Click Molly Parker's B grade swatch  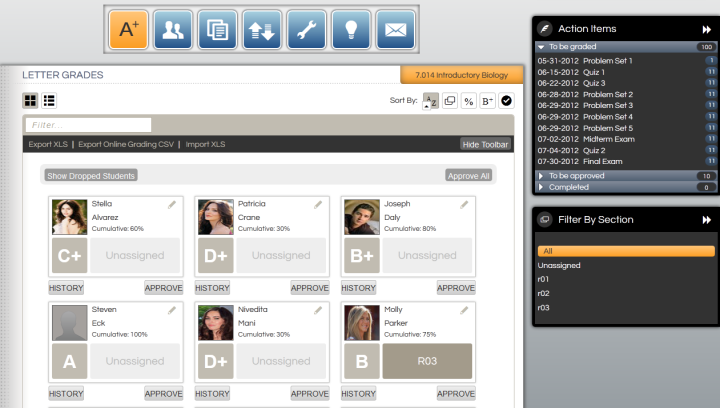coord(362,361)
